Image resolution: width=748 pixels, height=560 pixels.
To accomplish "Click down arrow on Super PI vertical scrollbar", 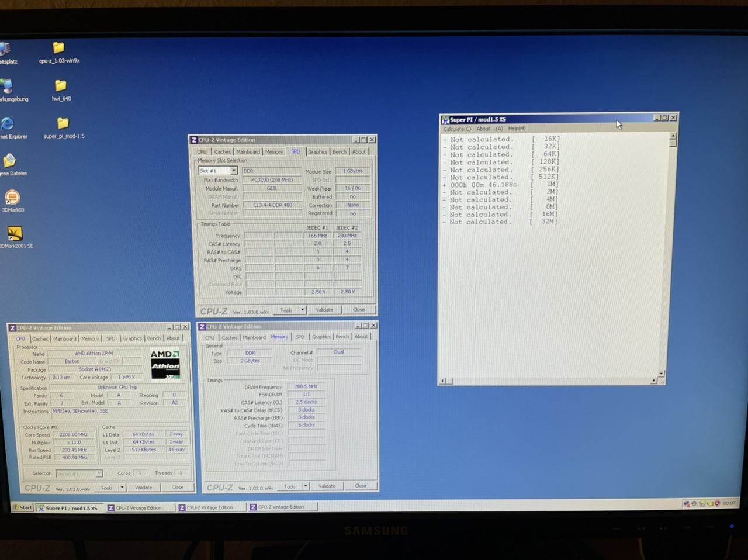I will coord(662,373).
